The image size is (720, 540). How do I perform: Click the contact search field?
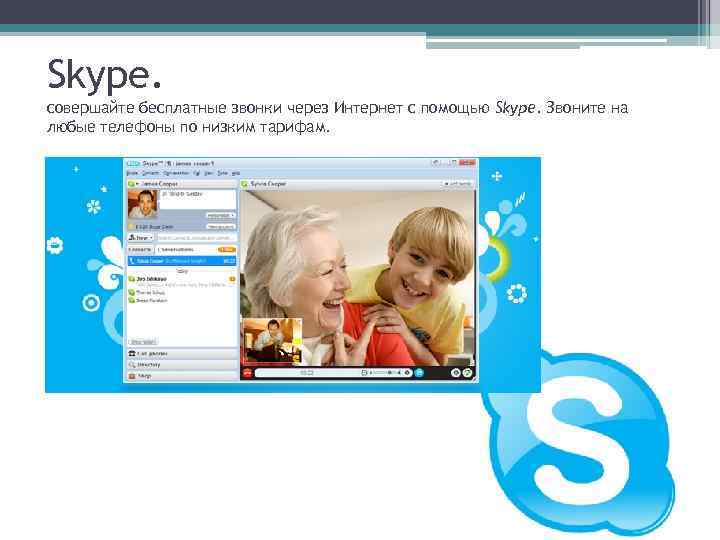coord(196,238)
